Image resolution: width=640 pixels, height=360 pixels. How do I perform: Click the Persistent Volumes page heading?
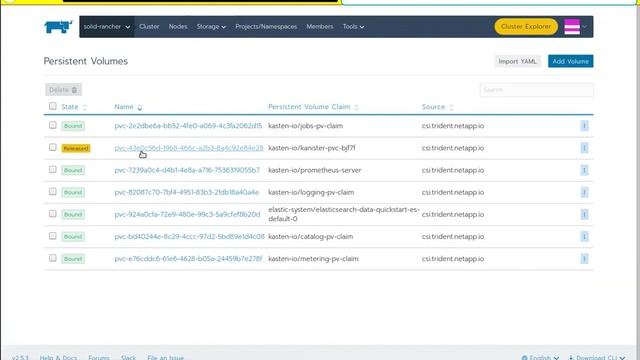coord(86,61)
